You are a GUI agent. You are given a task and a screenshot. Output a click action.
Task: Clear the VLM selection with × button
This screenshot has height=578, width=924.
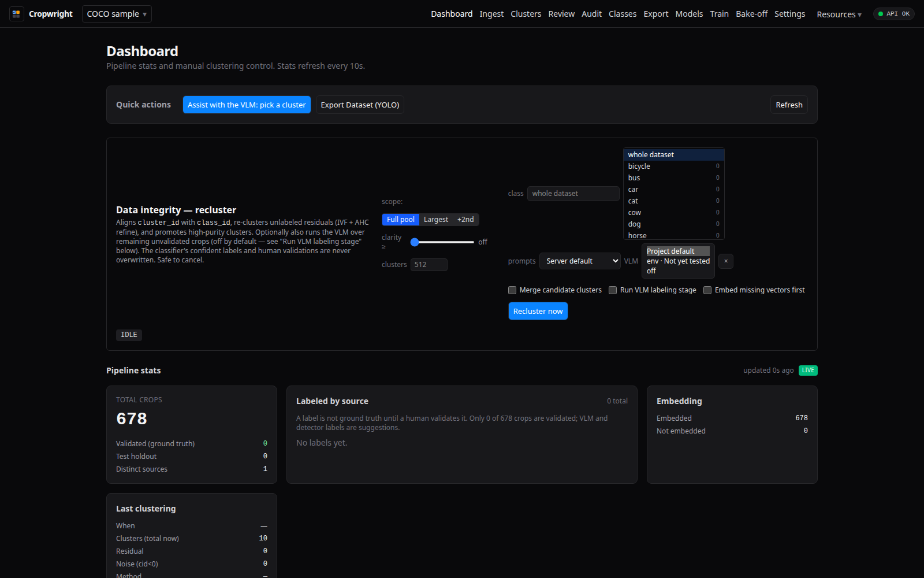726,261
